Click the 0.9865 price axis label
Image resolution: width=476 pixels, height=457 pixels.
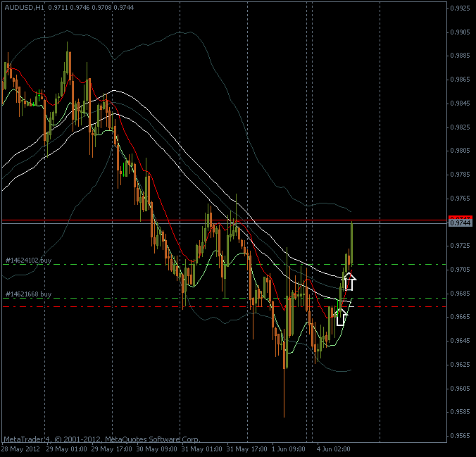[x=461, y=80]
